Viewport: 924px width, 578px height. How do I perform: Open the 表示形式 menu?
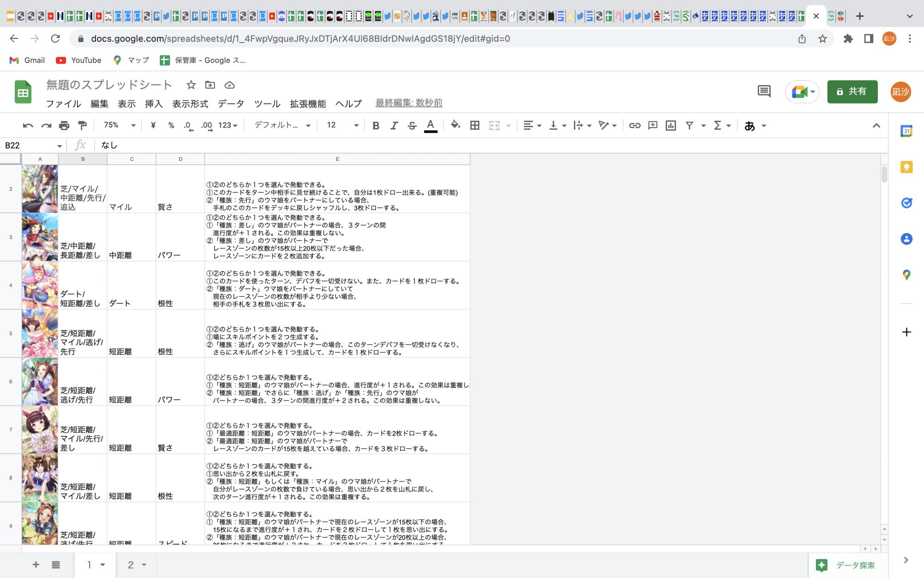(x=190, y=104)
